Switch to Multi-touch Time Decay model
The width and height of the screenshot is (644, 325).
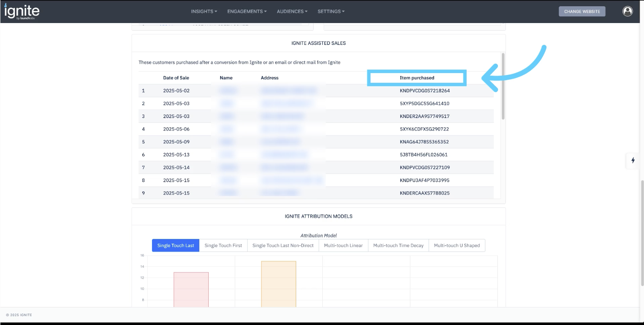[x=398, y=245]
